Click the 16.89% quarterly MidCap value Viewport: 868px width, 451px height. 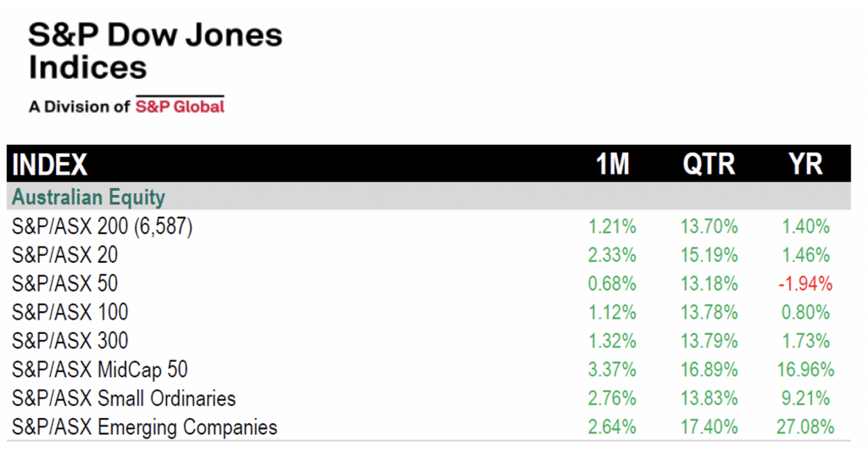tap(709, 370)
